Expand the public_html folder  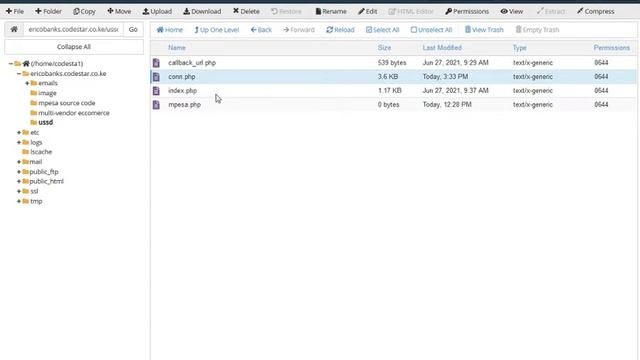pyautogui.click(x=19, y=181)
